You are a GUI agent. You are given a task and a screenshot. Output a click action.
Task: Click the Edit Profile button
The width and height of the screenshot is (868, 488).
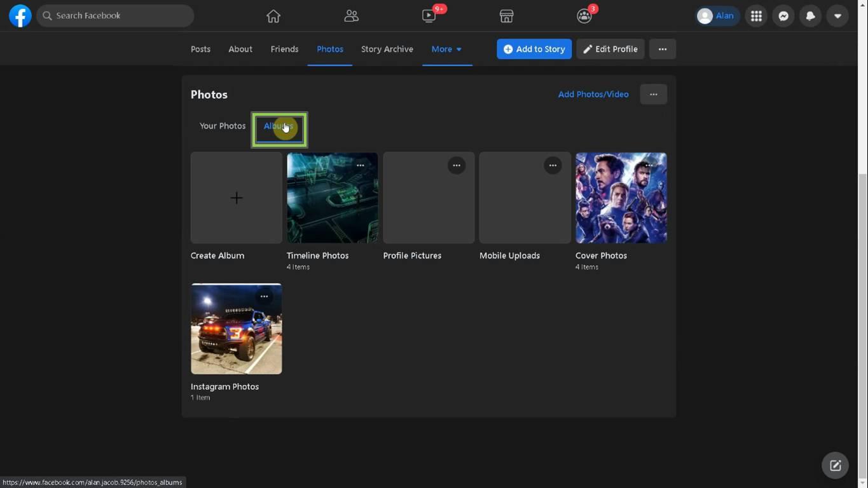(610, 49)
